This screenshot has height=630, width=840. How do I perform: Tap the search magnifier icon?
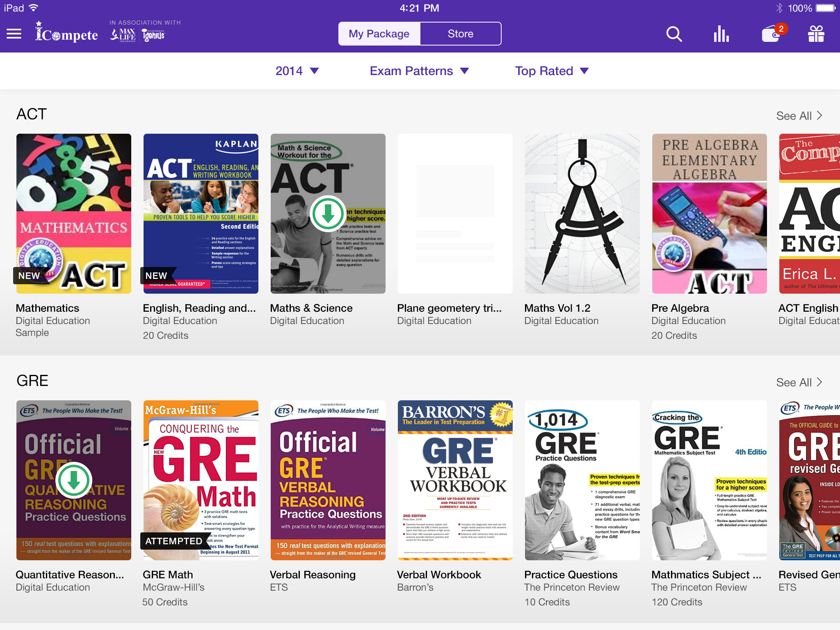pos(674,34)
